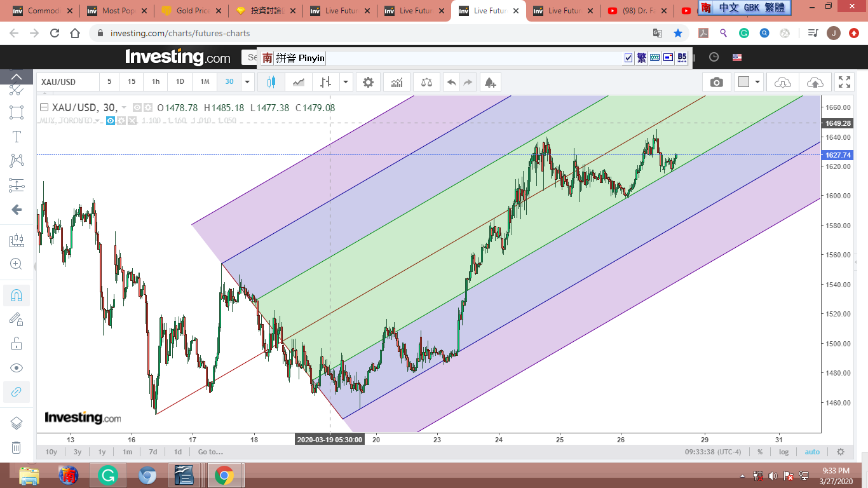This screenshot has width=868, height=488.
Task: Show hidden system tray icons
Action: 743,475
